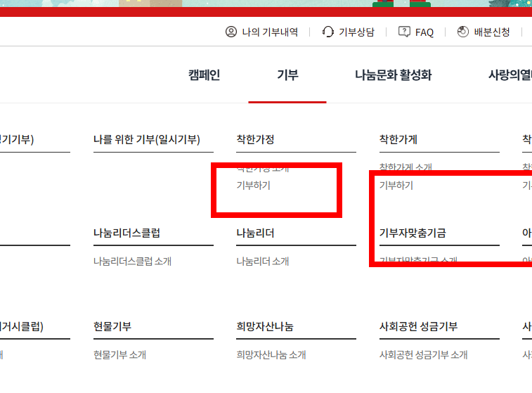Click the headset icon for 기부상담
Viewport: 532px width, 393px height.
pyautogui.click(x=327, y=32)
